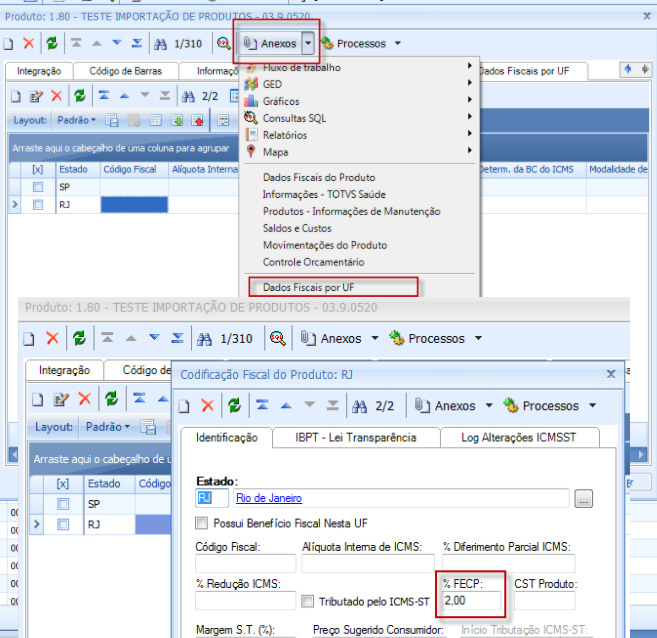Click the Estado code field showing RJ
The width and height of the screenshot is (657, 638).
[x=212, y=498]
